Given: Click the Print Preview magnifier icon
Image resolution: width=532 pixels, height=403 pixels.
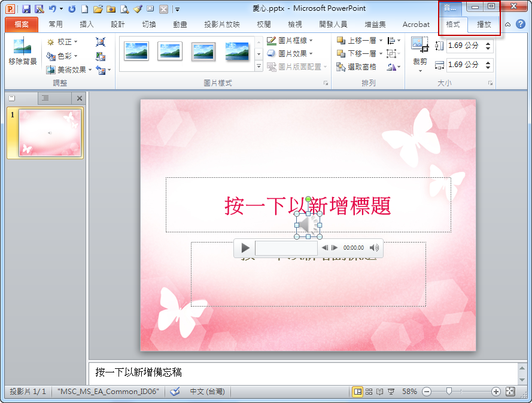Looking at the screenshot, I should (x=124, y=9).
